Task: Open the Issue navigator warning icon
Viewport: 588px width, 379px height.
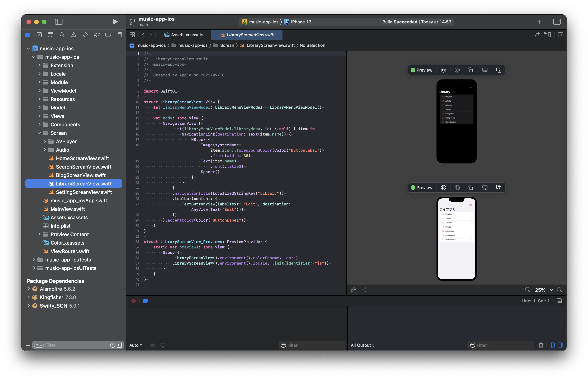Action: point(73,35)
